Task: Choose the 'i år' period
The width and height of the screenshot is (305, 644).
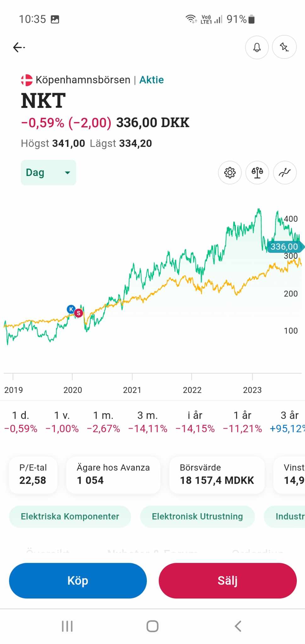Action: (195, 422)
